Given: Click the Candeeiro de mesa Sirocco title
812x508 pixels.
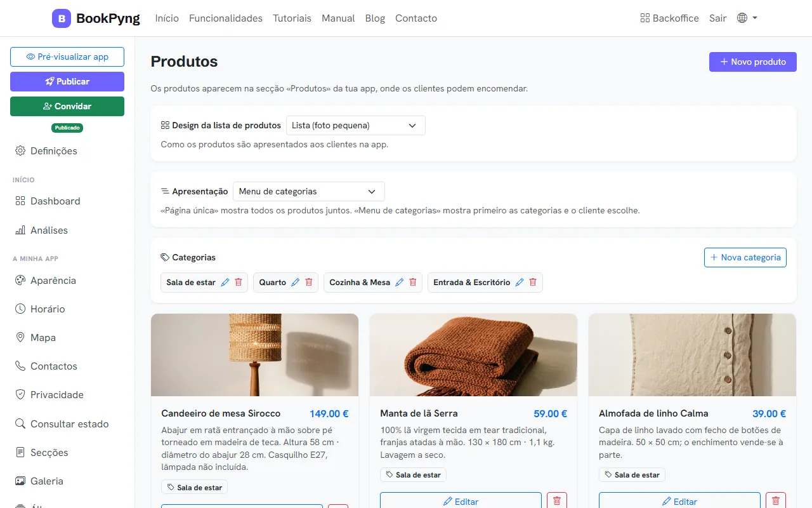Looking at the screenshot, I should pyautogui.click(x=221, y=413).
